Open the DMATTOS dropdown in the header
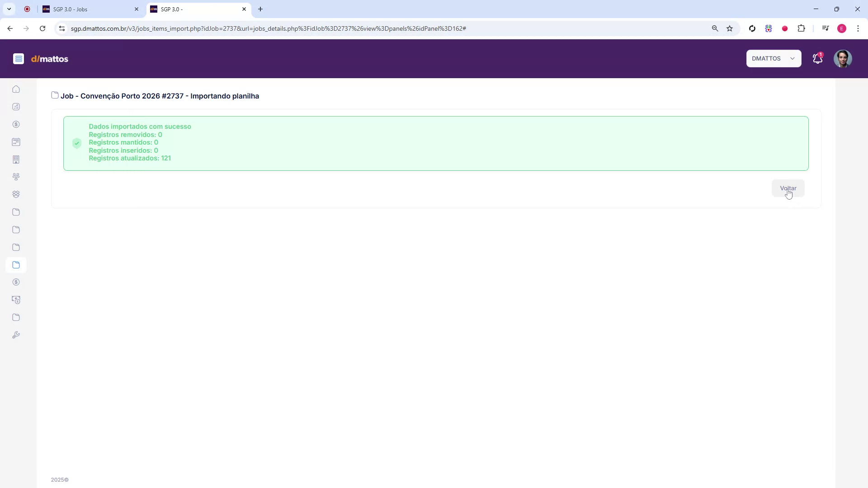 pyautogui.click(x=774, y=58)
